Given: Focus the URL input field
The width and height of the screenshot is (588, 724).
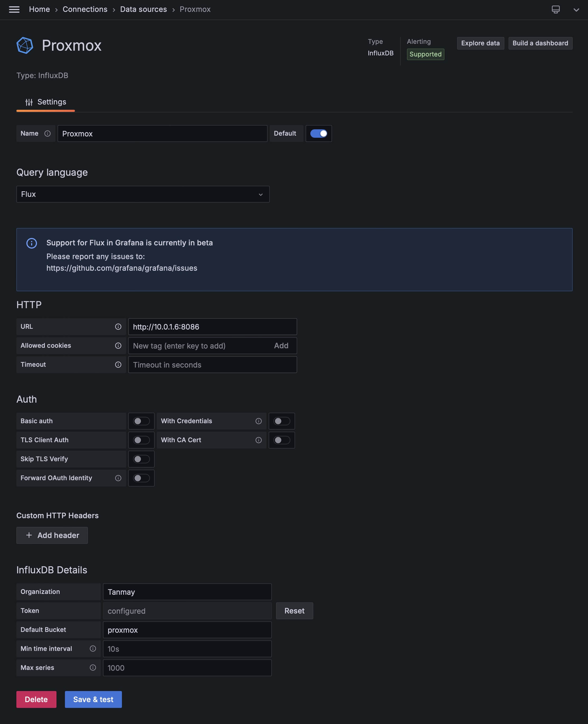Looking at the screenshot, I should tap(212, 326).
